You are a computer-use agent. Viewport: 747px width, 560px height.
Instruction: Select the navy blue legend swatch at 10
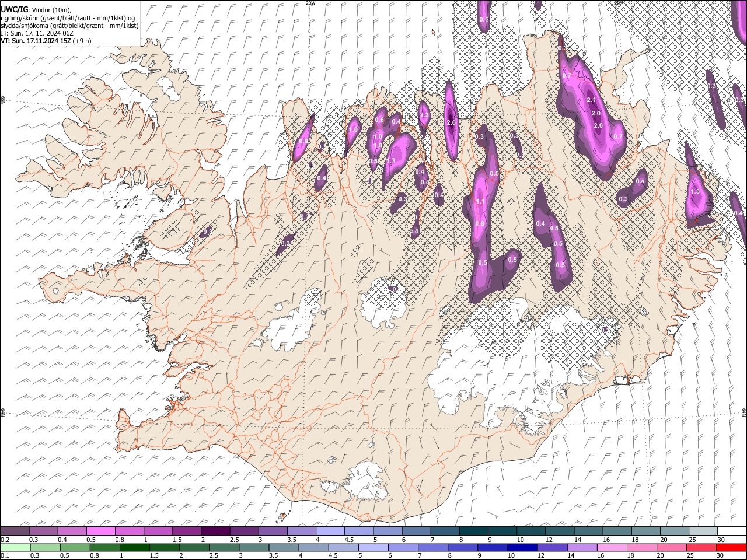coord(522,547)
